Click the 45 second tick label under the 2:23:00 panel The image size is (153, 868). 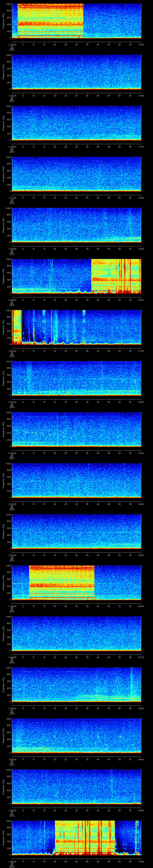click(x=109, y=504)
